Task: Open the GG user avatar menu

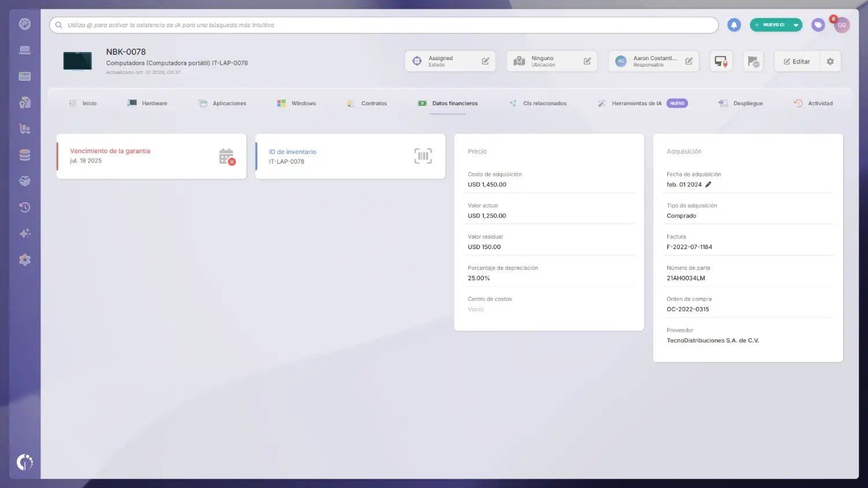Action: click(842, 25)
